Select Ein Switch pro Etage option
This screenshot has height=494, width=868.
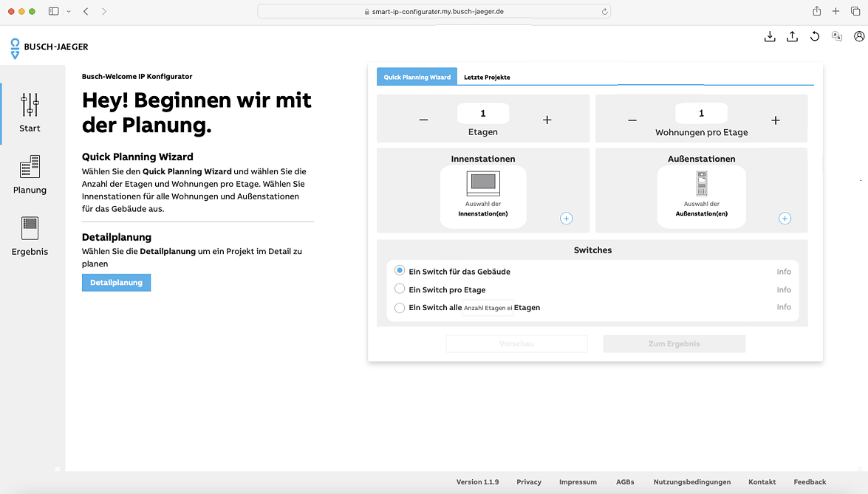(400, 289)
